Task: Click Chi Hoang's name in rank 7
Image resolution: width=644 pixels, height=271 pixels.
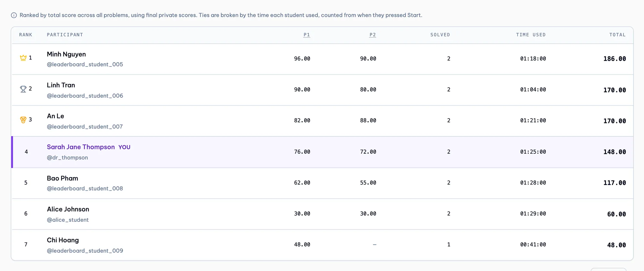Action: 63,240
